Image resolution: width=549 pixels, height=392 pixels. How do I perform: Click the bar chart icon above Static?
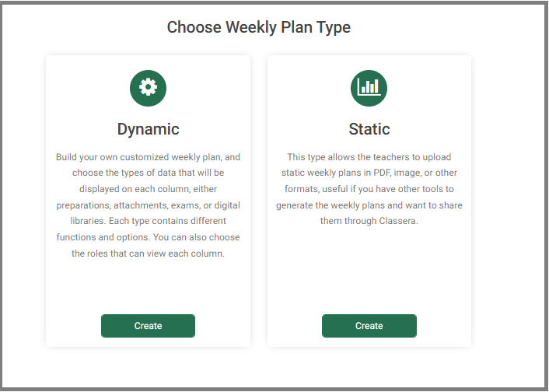(369, 88)
